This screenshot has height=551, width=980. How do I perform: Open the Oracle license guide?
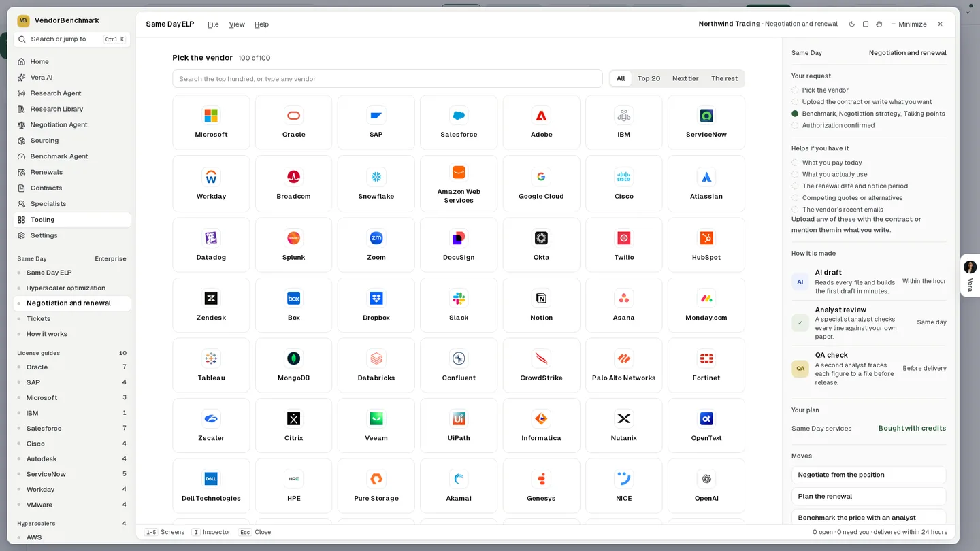point(72,367)
